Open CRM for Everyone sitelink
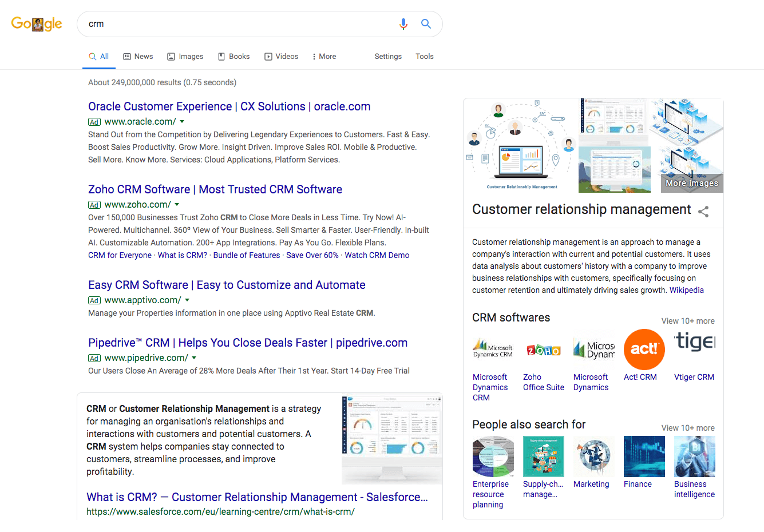The width and height of the screenshot is (764, 532). pos(120,255)
